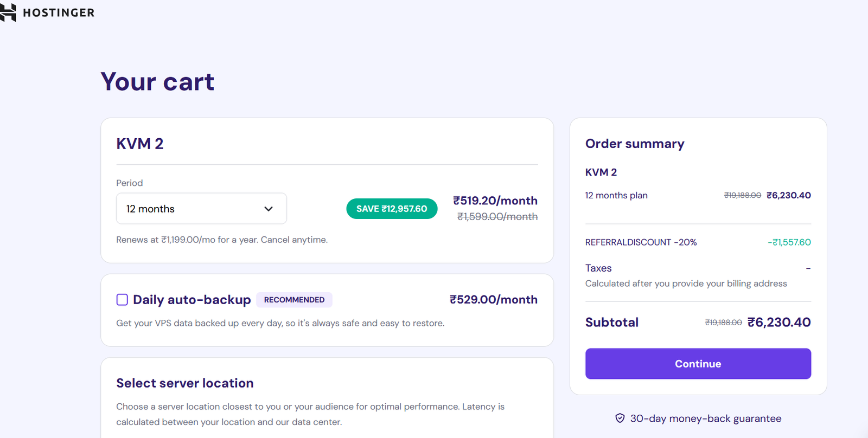Click the Order summary heading
This screenshot has width=868, height=438.
coord(634,144)
